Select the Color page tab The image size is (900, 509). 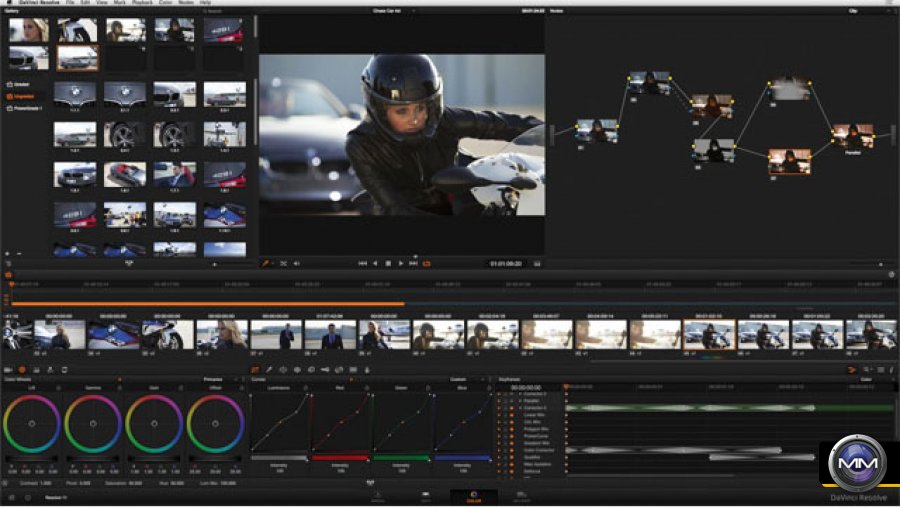click(x=474, y=497)
